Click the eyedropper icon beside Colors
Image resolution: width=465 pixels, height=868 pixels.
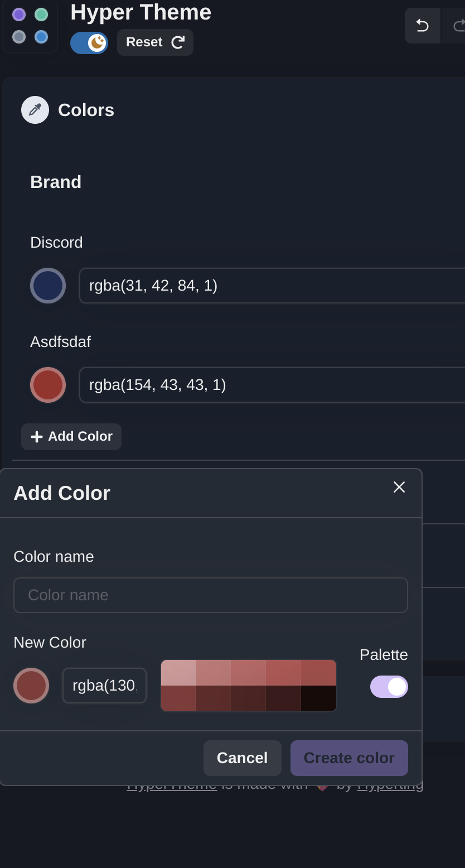[35, 110]
